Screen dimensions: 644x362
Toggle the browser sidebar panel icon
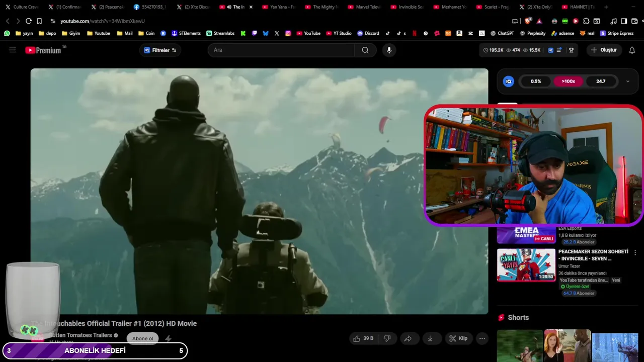coord(624,21)
